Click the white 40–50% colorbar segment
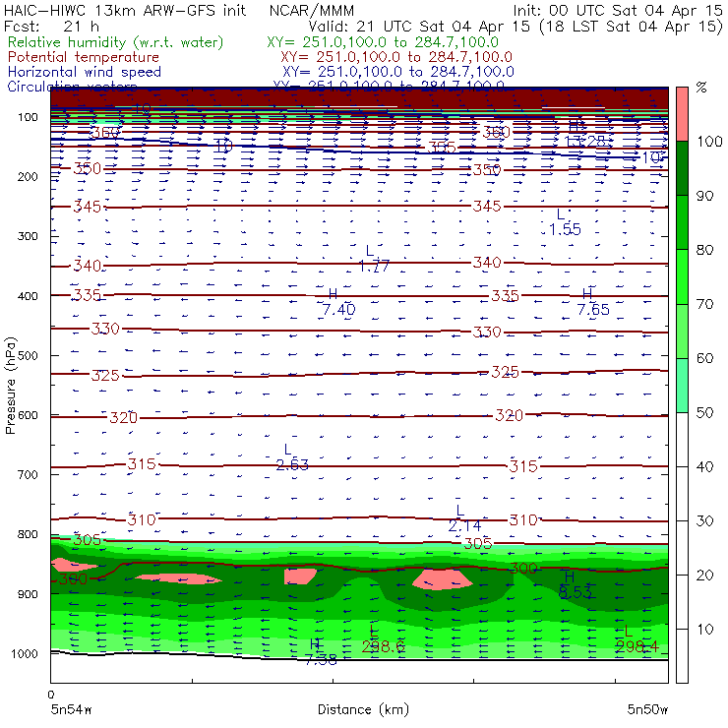This screenshot has width=728, height=728. tap(682, 440)
